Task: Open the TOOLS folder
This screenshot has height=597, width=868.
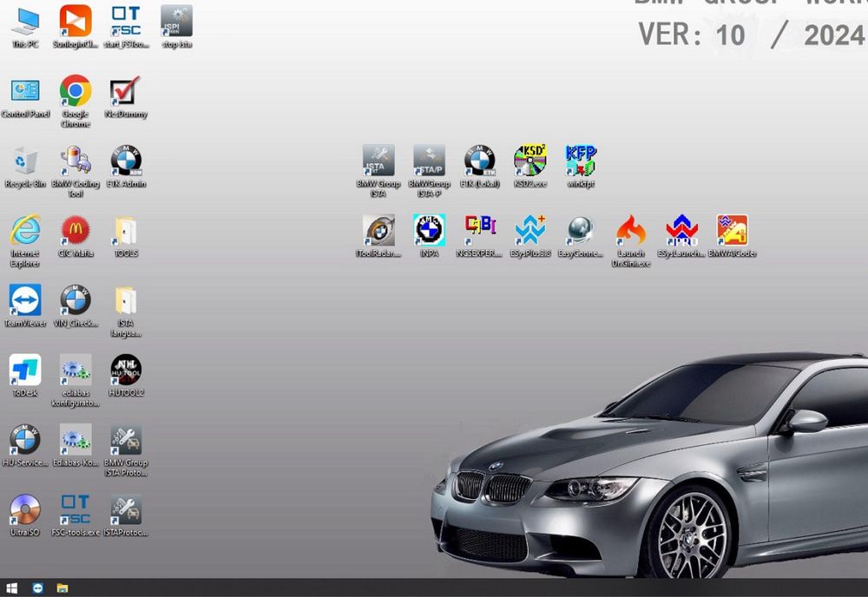Action: (x=126, y=237)
